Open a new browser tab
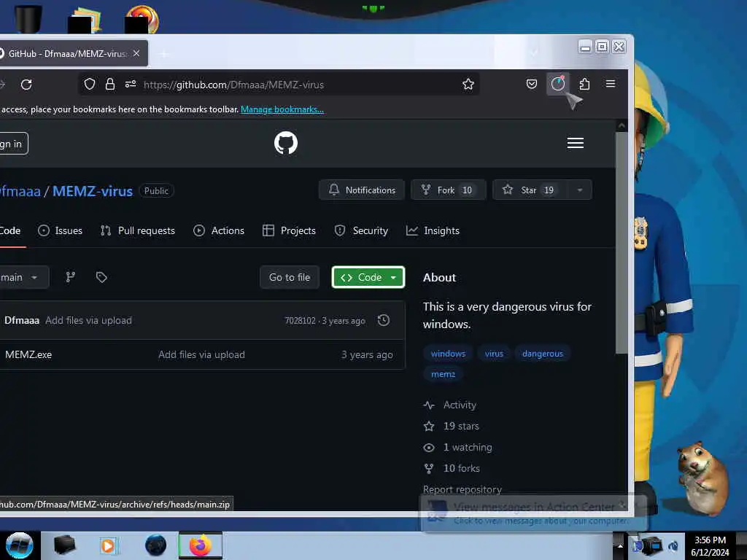This screenshot has height=560, width=747. click(x=163, y=54)
